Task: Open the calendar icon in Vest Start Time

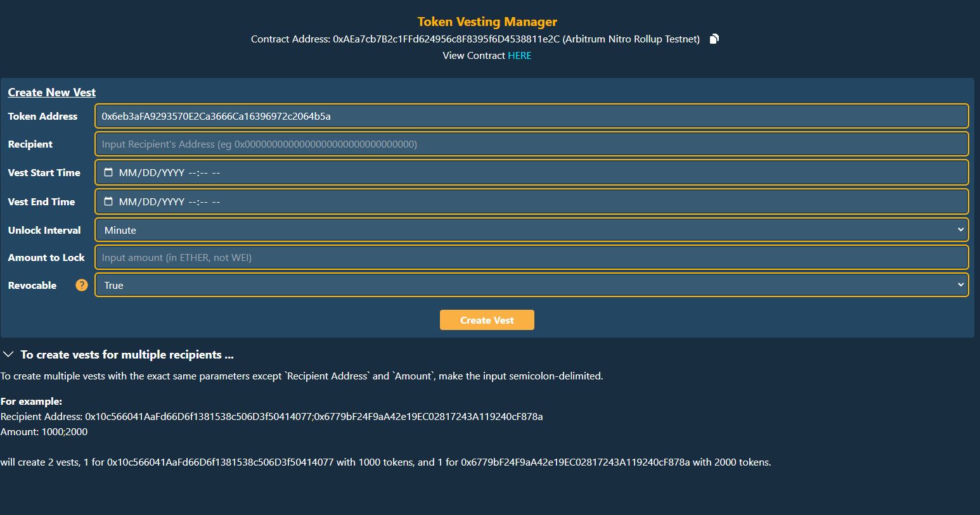Action: 108,172
